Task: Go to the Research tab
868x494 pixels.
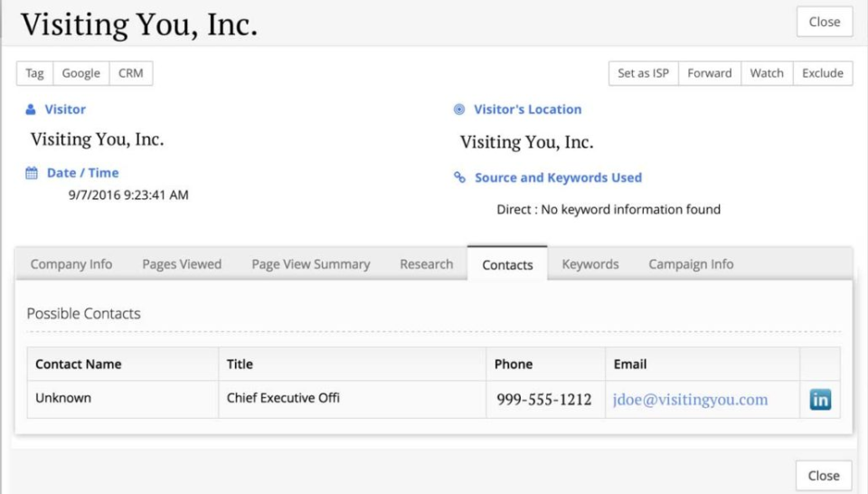Action: click(x=427, y=264)
